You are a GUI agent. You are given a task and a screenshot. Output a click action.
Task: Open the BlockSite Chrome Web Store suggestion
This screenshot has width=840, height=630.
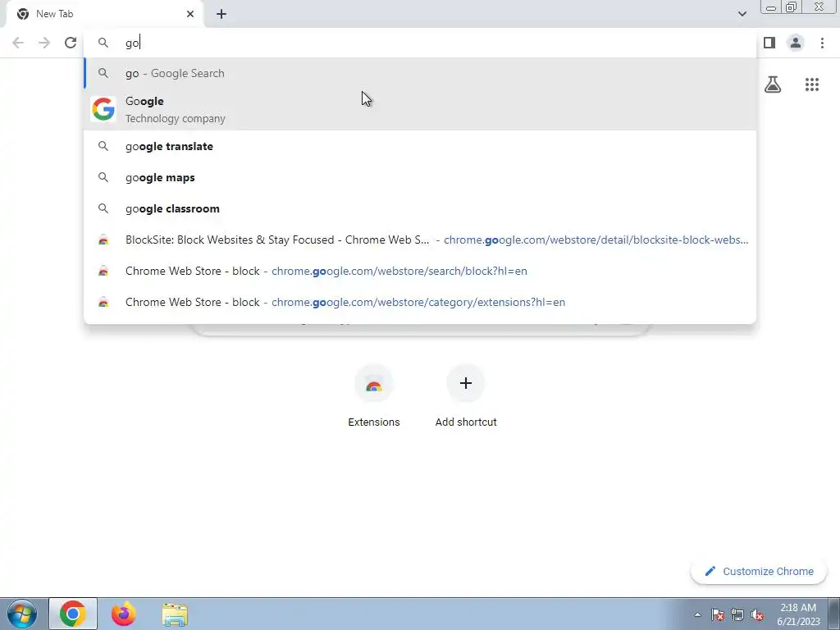pyautogui.click(x=420, y=240)
